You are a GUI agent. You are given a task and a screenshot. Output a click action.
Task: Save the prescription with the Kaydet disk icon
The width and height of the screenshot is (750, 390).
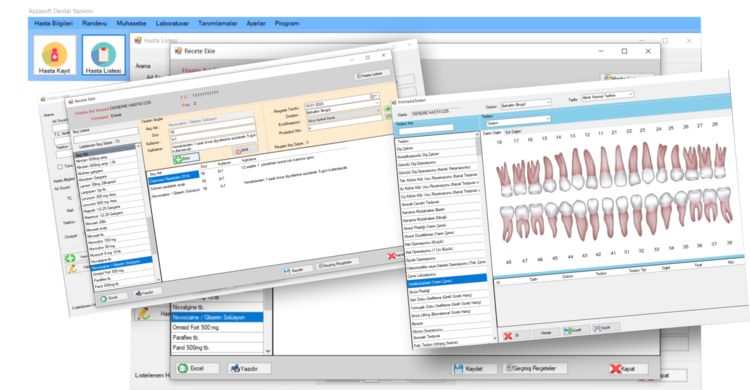(467, 368)
